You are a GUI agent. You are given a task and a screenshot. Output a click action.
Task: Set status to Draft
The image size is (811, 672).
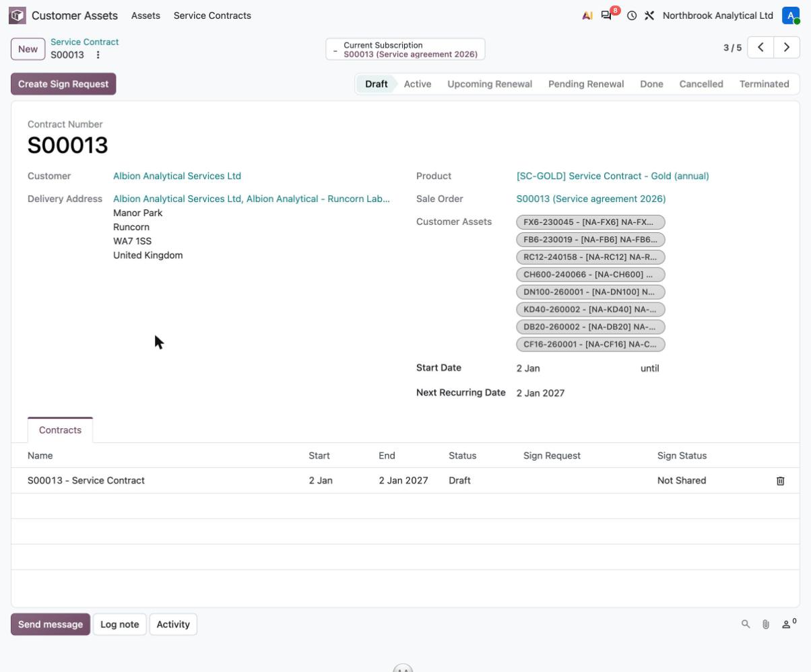376,84
